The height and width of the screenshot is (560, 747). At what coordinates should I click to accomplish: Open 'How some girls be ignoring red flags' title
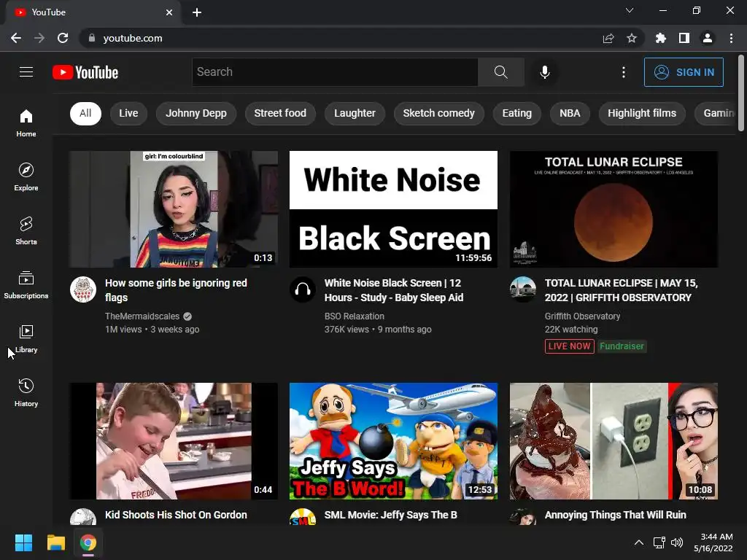coord(177,290)
